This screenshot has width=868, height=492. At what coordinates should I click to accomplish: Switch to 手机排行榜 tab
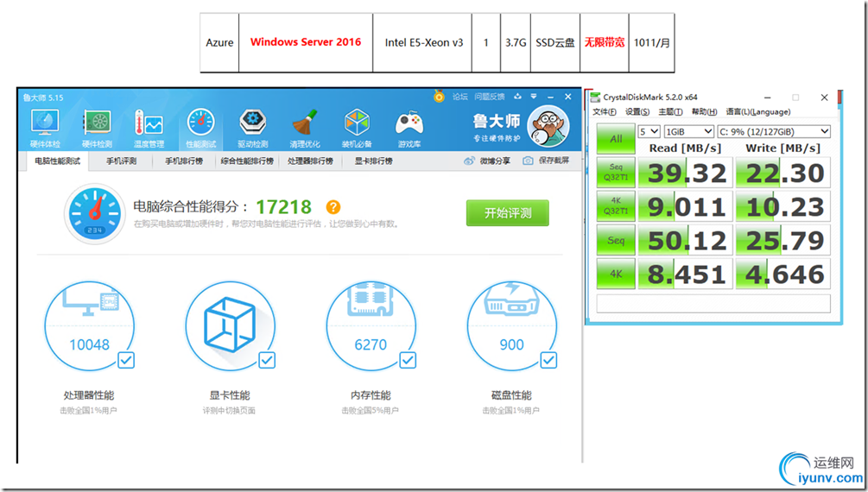pyautogui.click(x=184, y=161)
